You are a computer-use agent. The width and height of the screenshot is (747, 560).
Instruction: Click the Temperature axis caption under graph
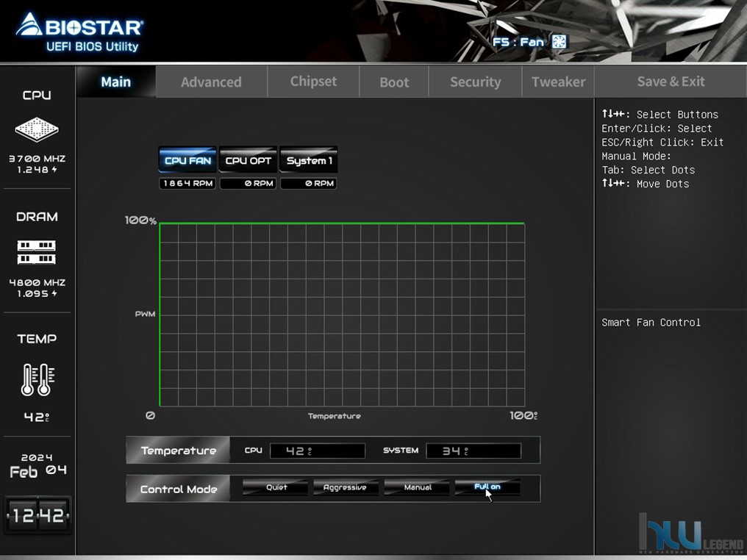pyautogui.click(x=334, y=416)
